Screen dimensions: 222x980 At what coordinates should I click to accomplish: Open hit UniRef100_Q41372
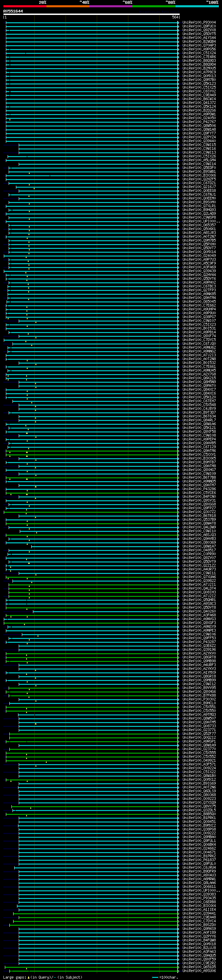199,103
